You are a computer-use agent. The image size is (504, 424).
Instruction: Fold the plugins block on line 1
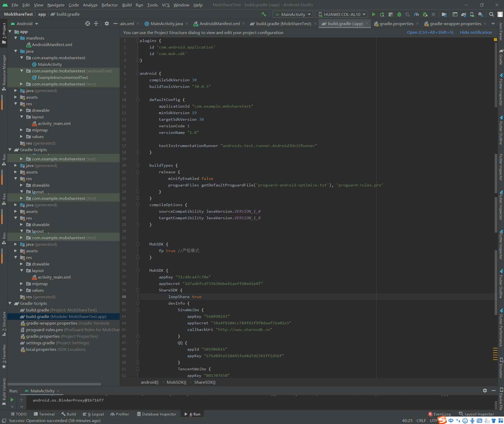pyautogui.click(x=138, y=41)
